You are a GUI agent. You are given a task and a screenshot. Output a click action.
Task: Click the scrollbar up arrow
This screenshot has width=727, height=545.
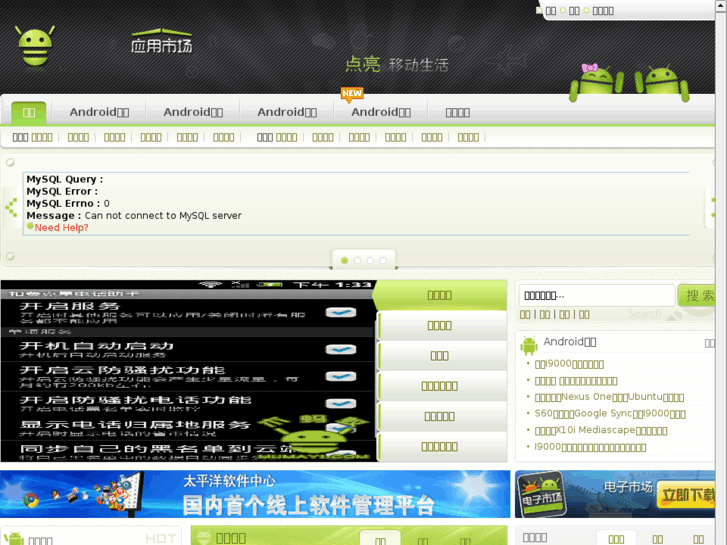[721, 5]
